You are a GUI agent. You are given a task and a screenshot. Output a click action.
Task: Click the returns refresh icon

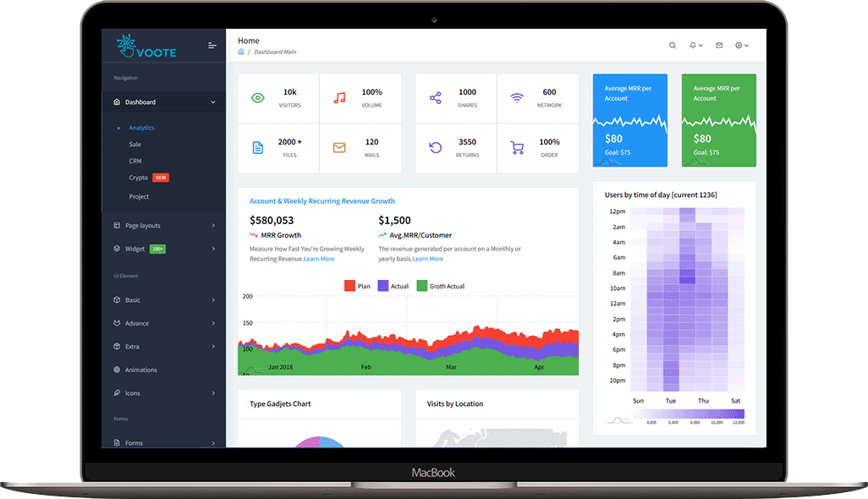pyautogui.click(x=436, y=148)
